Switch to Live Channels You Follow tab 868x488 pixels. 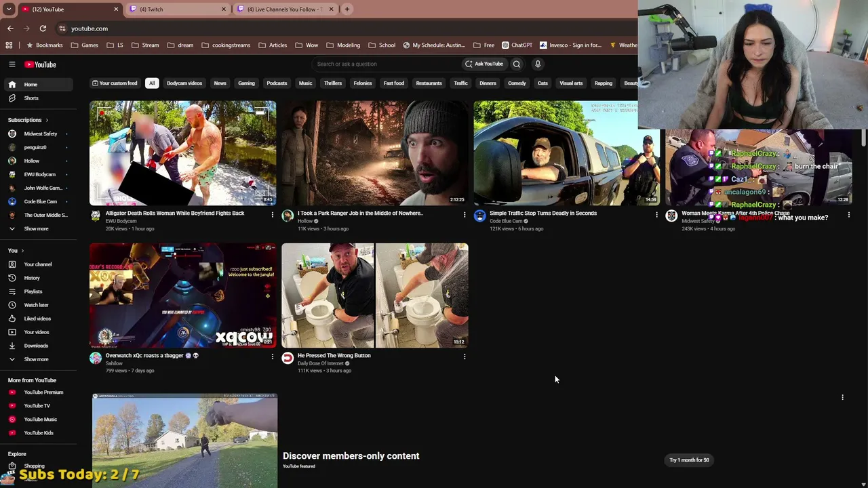[x=285, y=9]
